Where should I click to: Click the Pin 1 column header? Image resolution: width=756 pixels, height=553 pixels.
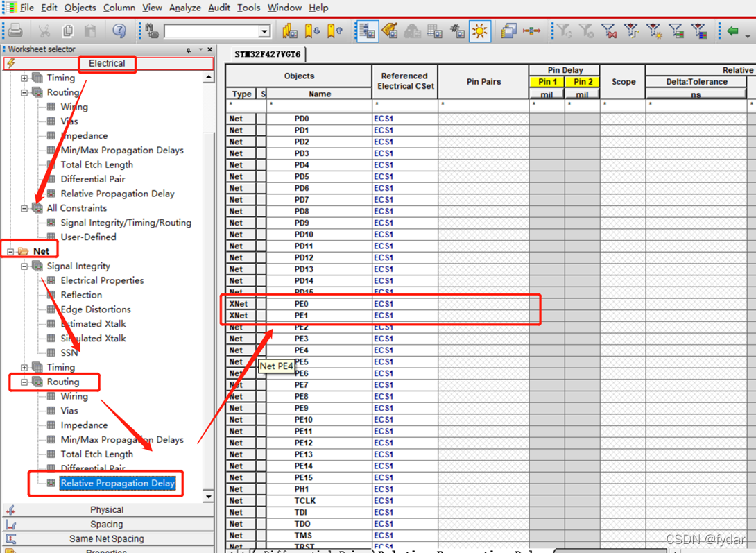coord(547,81)
